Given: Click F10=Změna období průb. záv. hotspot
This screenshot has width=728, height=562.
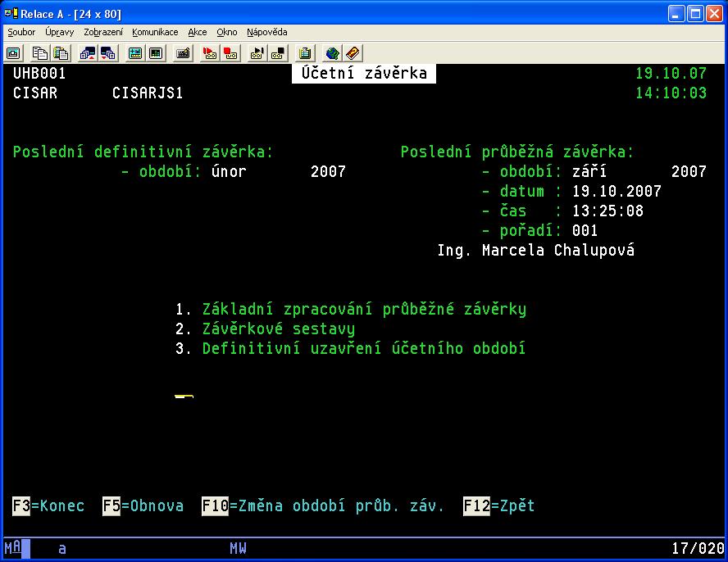Looking at the screenshot, I should (x=323, y=505).
